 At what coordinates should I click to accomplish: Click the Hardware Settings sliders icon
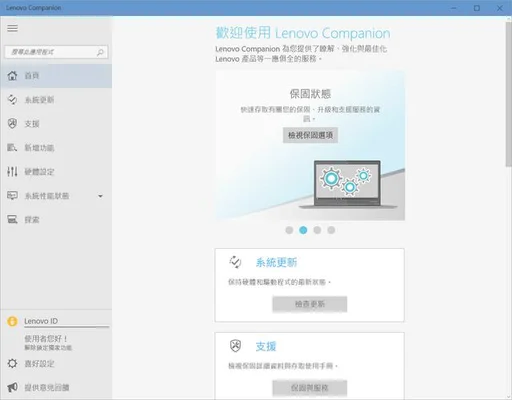12,172
